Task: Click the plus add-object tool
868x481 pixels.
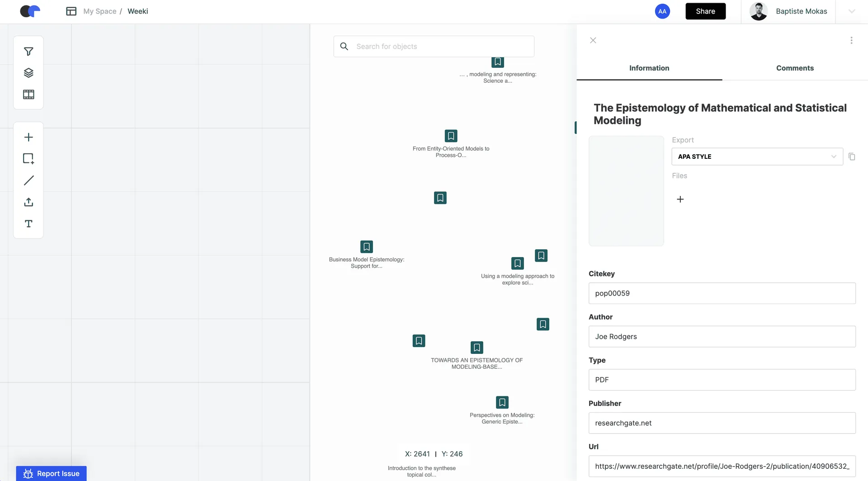Action: coord(28,137)
